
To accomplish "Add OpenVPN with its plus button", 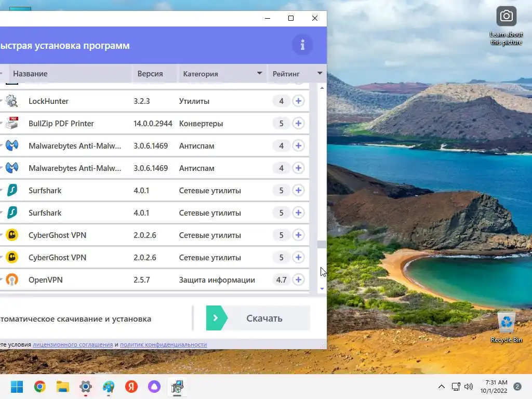I will pos(298,280).
